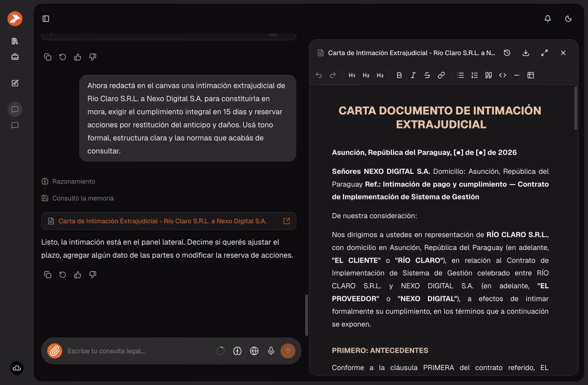Toggle web search globe icon
Image resolution: width=588 pixels, height=385 pixels.
254,351
